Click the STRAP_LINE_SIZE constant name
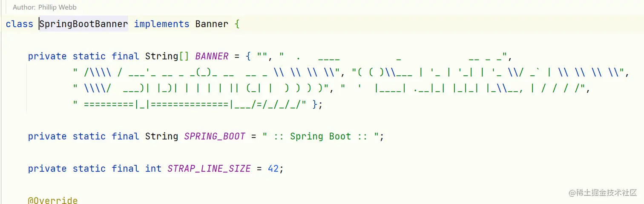Image resolution: width=644 pixels, height=204 pixels. pyautogui.click(x=209, y=169)
